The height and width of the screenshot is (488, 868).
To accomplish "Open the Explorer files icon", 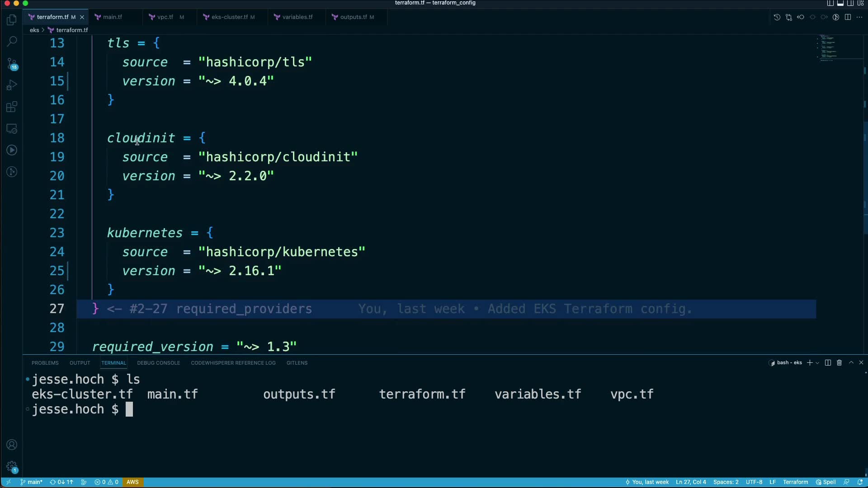I will 12,20.
